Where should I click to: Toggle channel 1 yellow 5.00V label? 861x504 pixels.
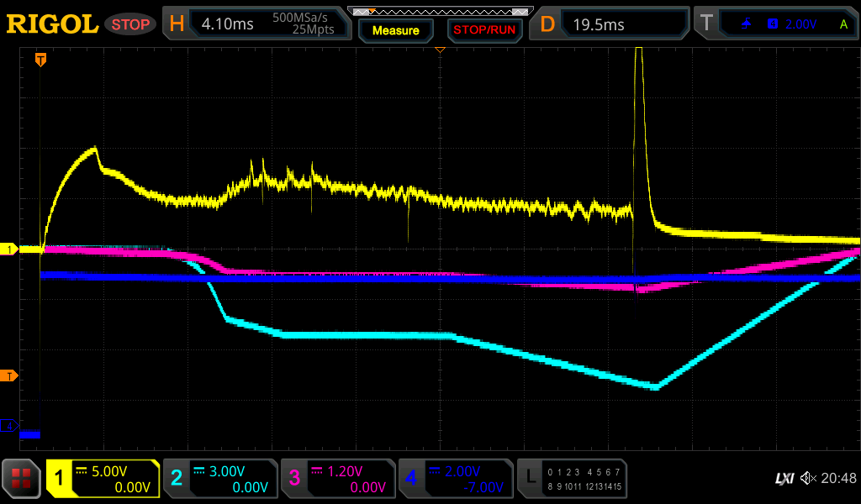tap(103, 479)
